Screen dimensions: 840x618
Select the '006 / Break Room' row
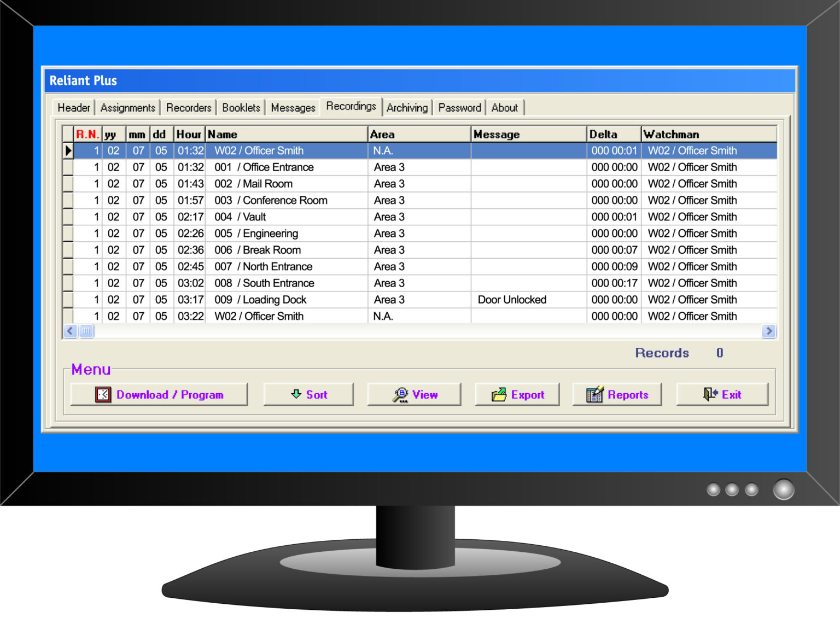click(x=420, y=250)
